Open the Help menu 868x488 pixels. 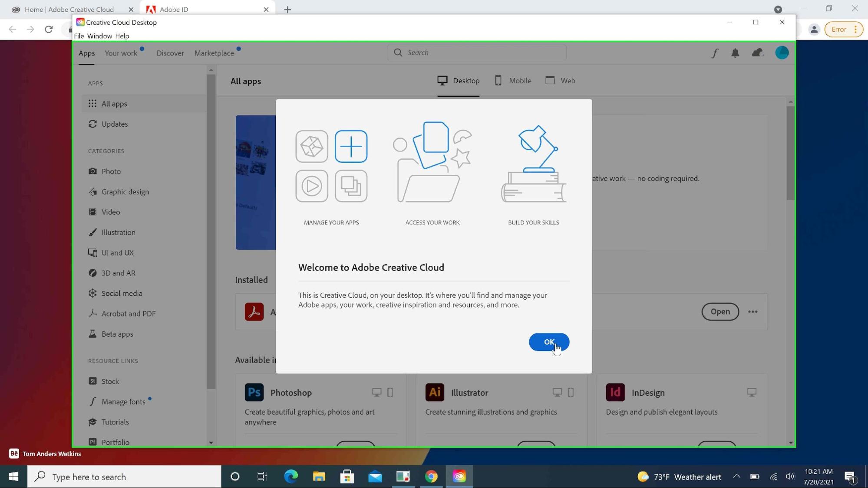pos(122,36)
